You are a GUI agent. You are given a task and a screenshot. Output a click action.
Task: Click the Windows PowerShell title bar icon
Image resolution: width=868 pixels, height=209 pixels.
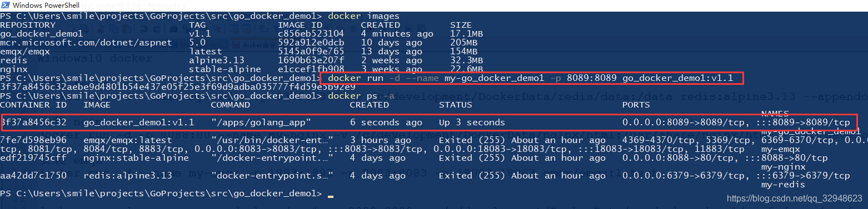point(6,5)
